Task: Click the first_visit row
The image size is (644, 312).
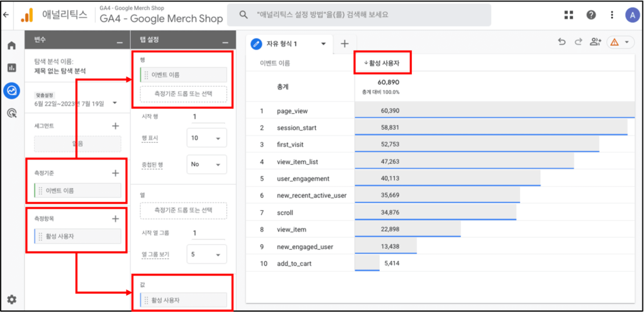Action: click(x=440, y=145)
